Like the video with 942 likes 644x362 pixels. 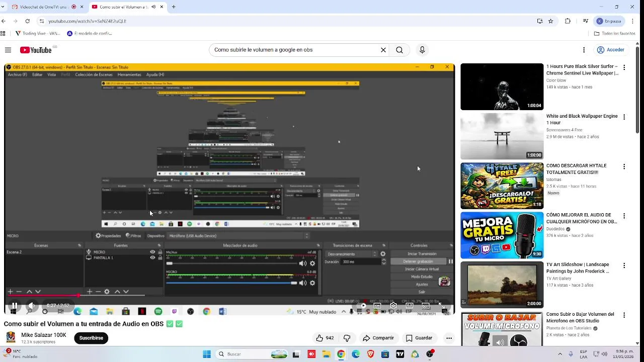tap(325, 338)
